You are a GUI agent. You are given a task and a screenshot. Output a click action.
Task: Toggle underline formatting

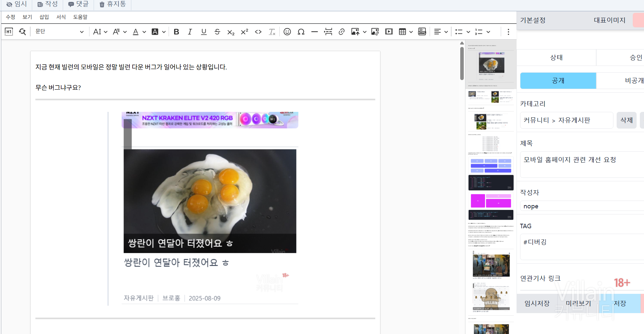pyautogui.click(x=204, y=32)
